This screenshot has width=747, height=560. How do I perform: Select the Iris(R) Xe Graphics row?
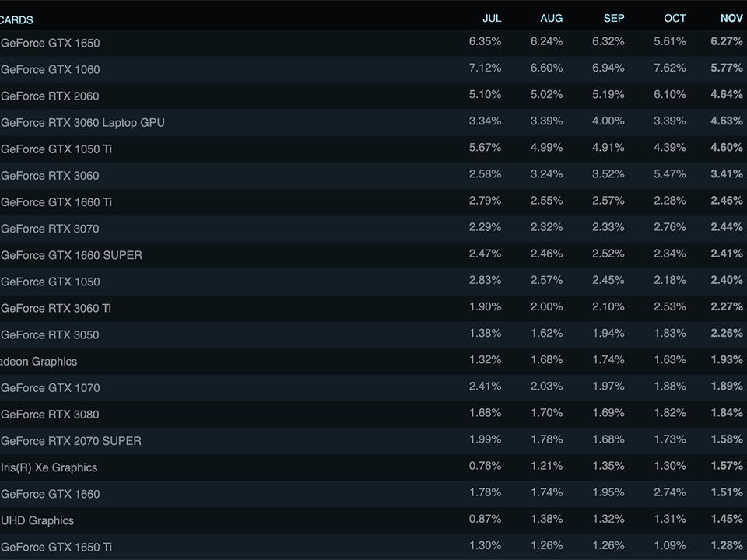[x=49, y=467]
